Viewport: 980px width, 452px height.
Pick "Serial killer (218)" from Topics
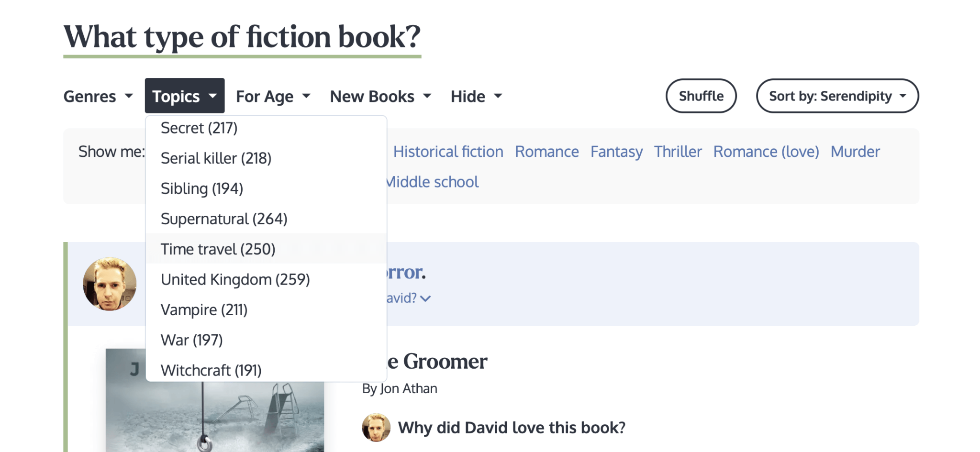pos(216,158)
